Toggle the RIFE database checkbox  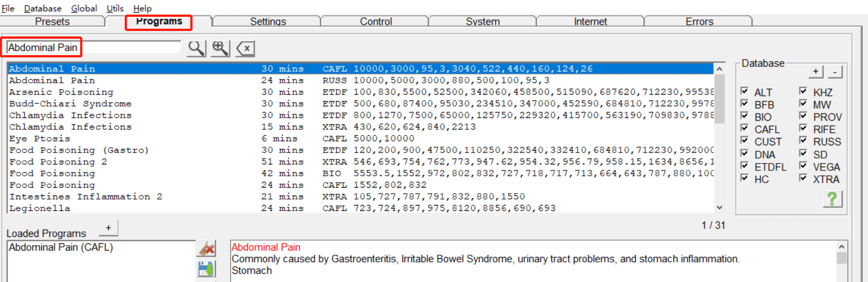(803, 128)
